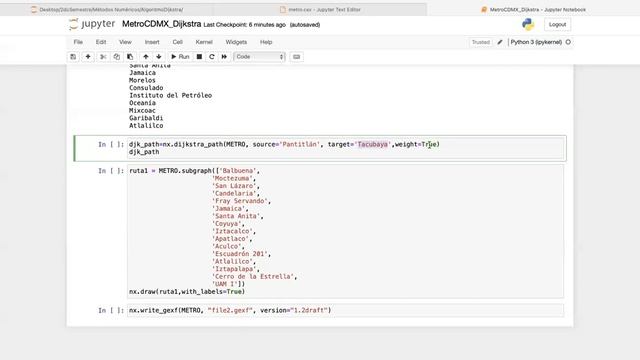Viewport: 640px width, 360px height.
Task: Rename notebook via MetroCDMX_Dijkstra title
Action: [x=162, y=24]
